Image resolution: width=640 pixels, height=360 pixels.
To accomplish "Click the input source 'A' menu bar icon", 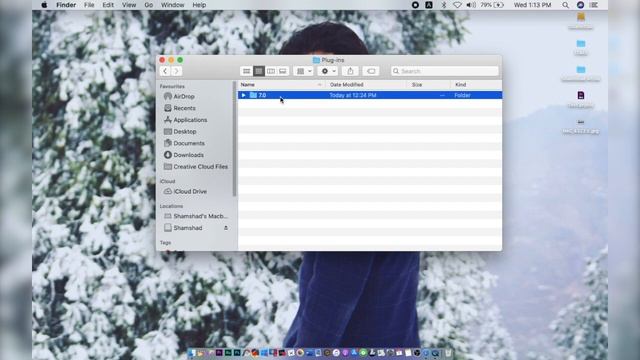I will tap(429, 5).
